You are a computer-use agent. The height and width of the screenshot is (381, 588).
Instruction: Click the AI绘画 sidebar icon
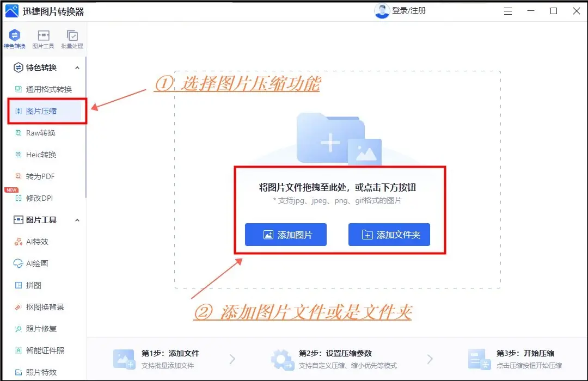pyautogui.click(x=18, y=263)
